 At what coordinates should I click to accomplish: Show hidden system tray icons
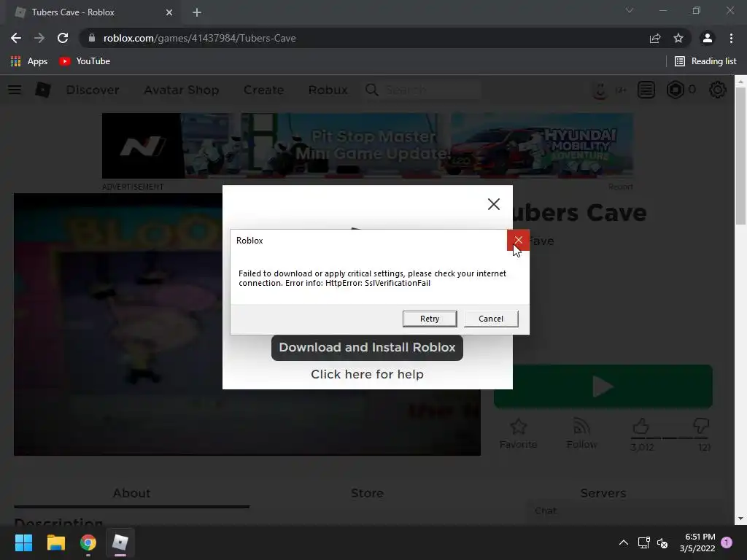(623, 542)
